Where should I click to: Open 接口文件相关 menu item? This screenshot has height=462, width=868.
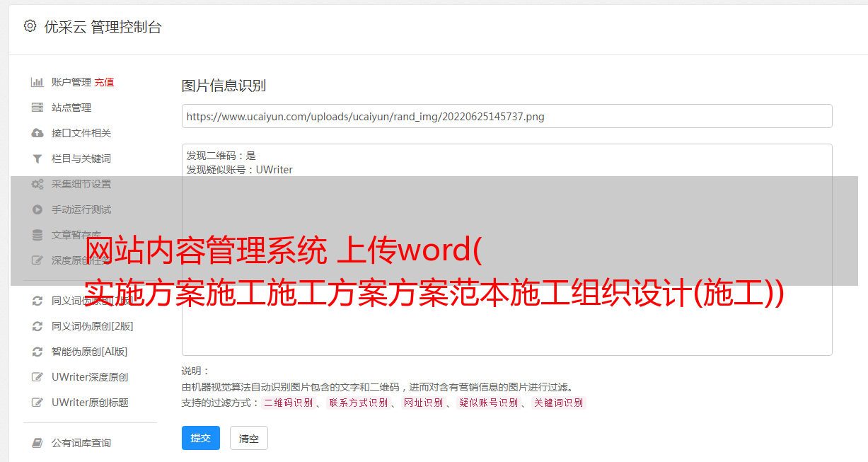tap(81, 133)
